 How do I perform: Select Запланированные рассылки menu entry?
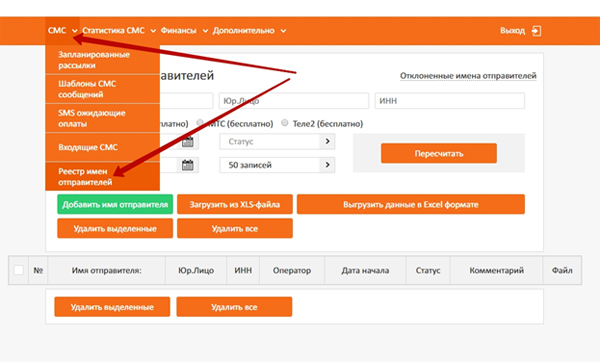pyautogui.click(x=103, y=60)
